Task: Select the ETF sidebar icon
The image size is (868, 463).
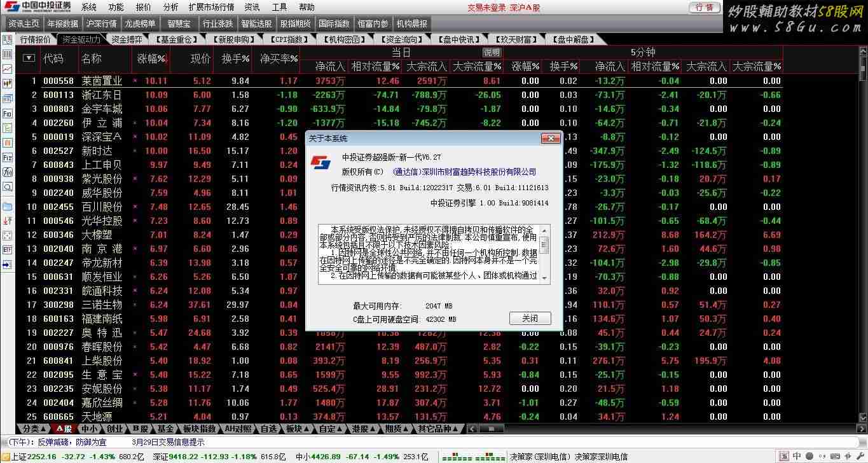Action: (x=8, y=249)
